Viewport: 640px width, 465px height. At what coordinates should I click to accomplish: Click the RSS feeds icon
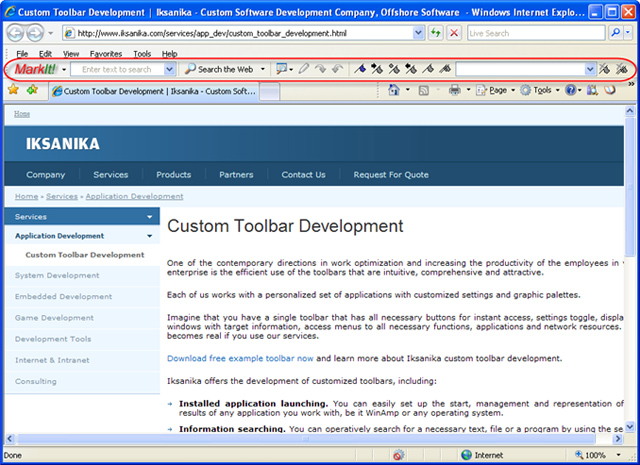click(x=424, y=90)
